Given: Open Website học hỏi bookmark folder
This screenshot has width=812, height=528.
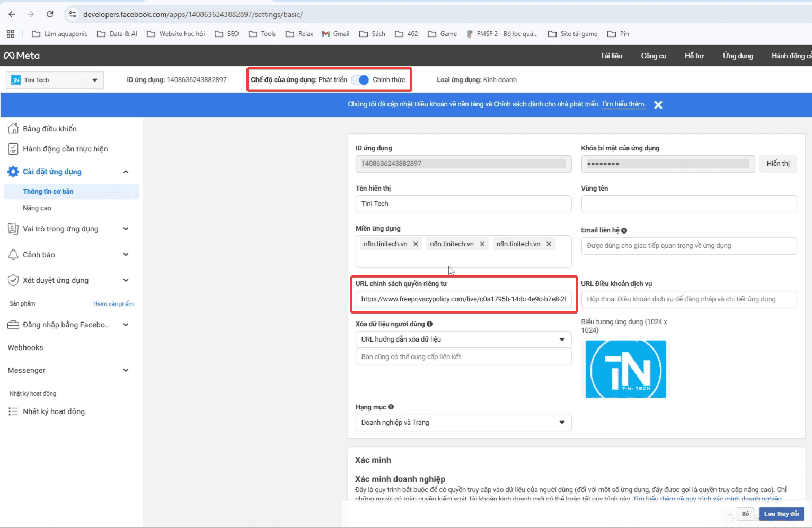Looking at the screenshot, I should (x=175, y=34).
